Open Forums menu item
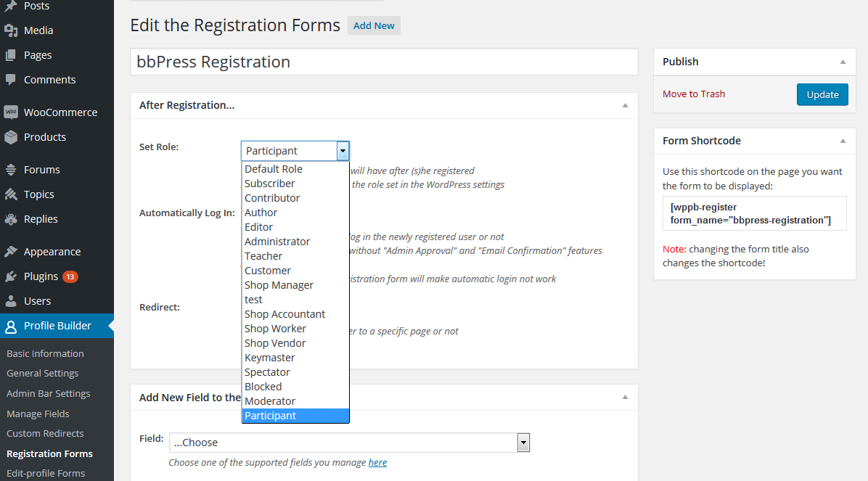This screenshot has width=868, height=481. pyautogui.click(x=57, y=170)
